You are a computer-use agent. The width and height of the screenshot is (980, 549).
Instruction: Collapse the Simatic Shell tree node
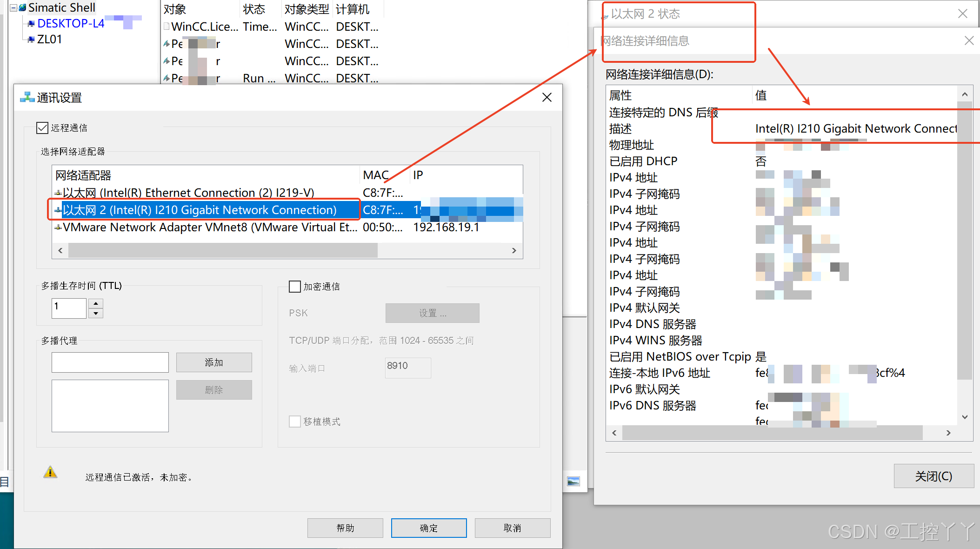[x=13, y=7]
